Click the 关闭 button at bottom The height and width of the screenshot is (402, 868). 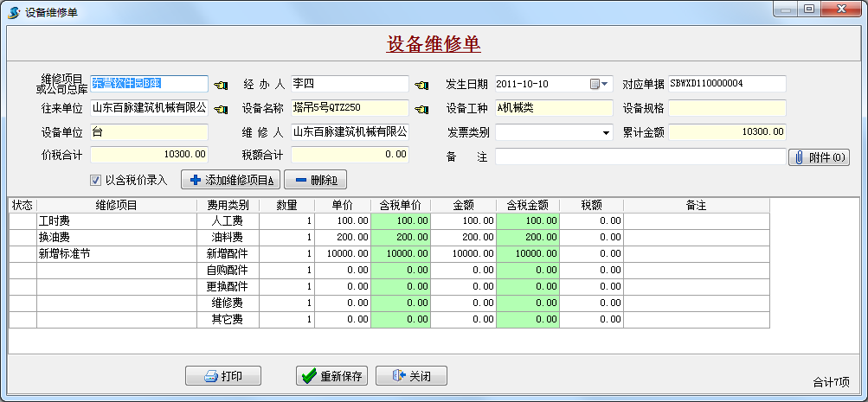click(x=411, y=376)
